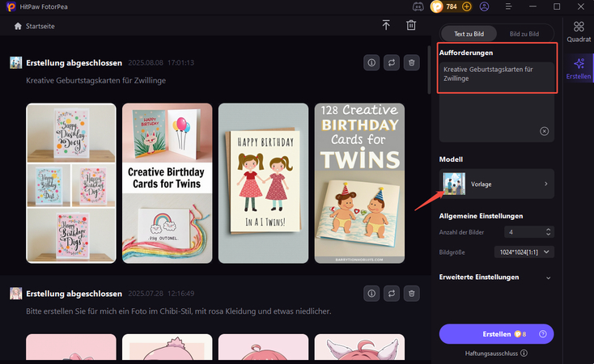The width and height of the screenshot is (594, 364).
Task: Open the Bildgröße 1024*1024 dropdown
Action: point(524,252)
